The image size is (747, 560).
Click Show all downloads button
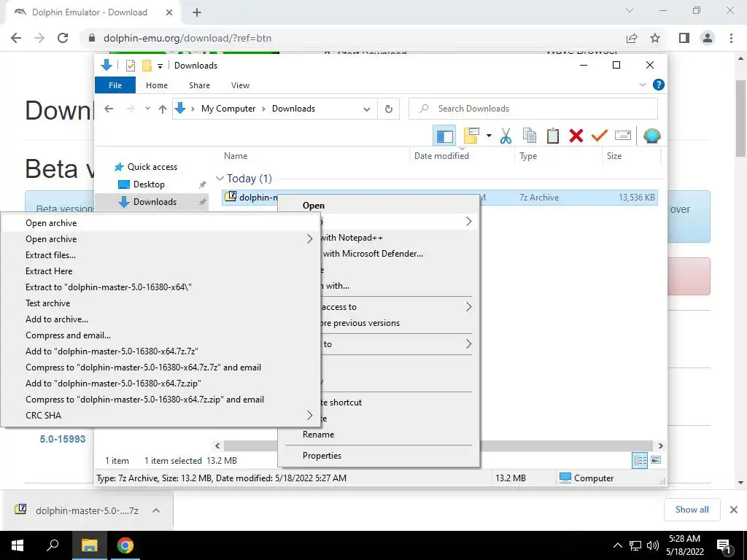pyautogui.click(x=692, y=510)
